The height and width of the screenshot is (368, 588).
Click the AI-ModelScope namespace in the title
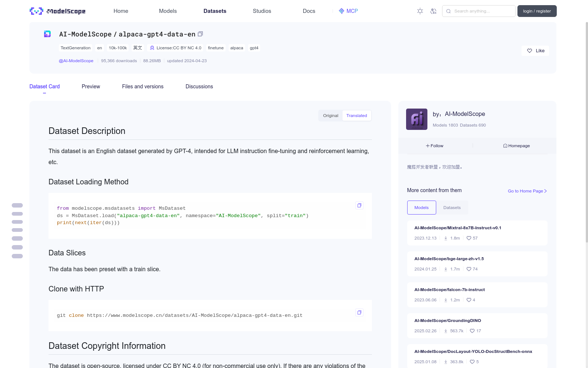coord(85,34)
